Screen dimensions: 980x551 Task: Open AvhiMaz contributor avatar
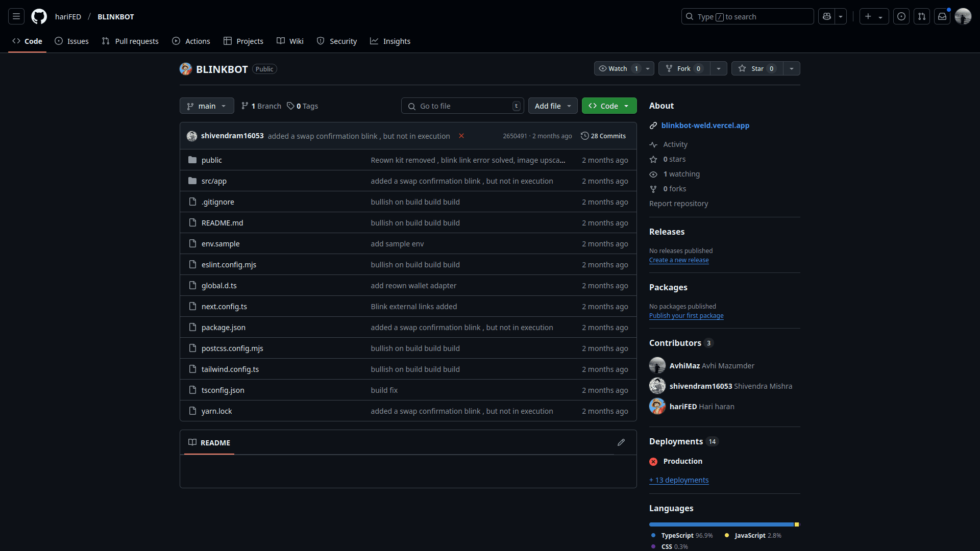(657, 365)
